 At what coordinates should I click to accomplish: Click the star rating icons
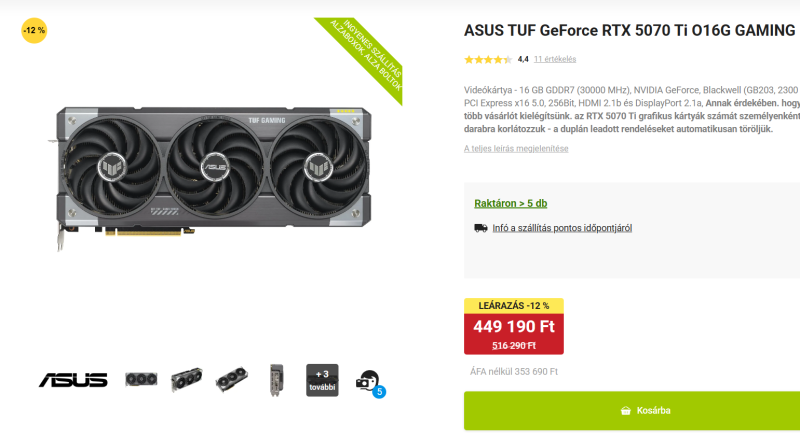(488, 60)
